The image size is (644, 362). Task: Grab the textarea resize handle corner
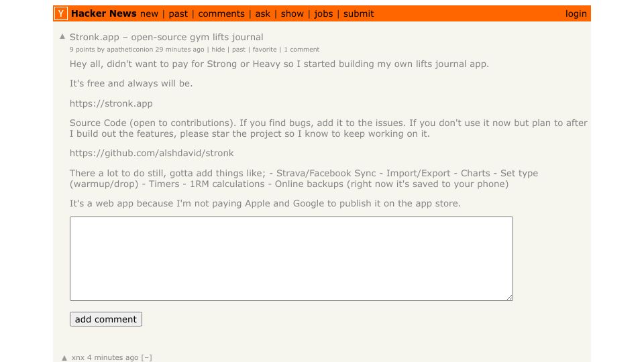[x=510, y=297]
